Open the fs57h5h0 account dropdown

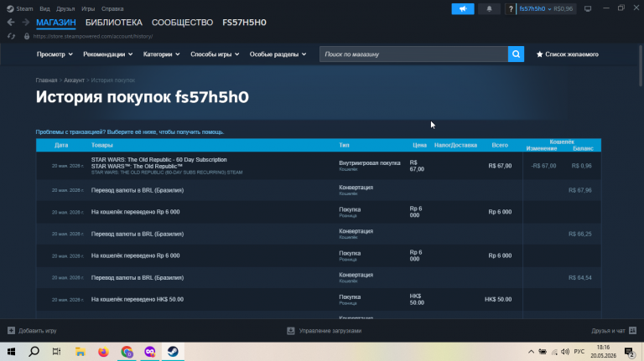[x=535, y=8]
